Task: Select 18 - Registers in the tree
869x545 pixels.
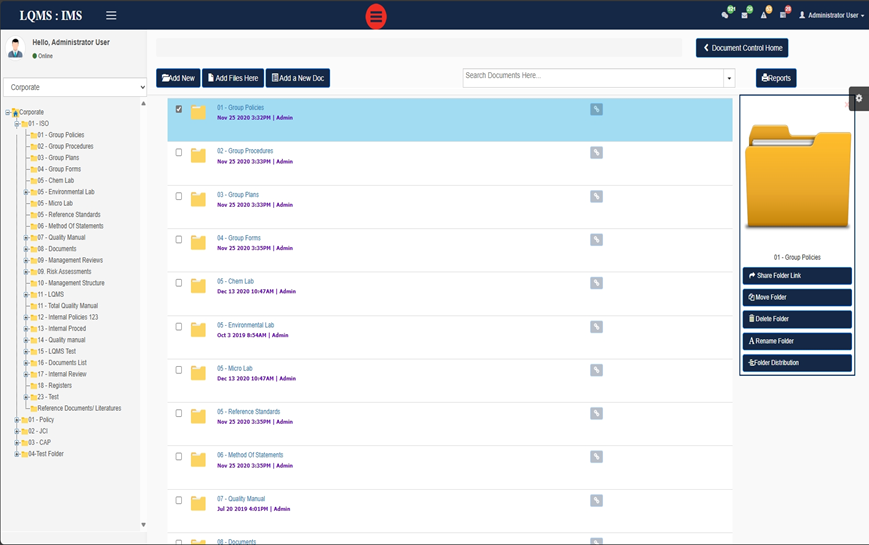Action: (55, 385)
